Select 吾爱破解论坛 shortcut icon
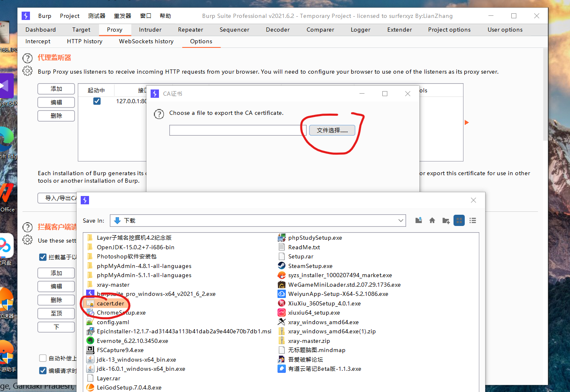 coord(282,359)
